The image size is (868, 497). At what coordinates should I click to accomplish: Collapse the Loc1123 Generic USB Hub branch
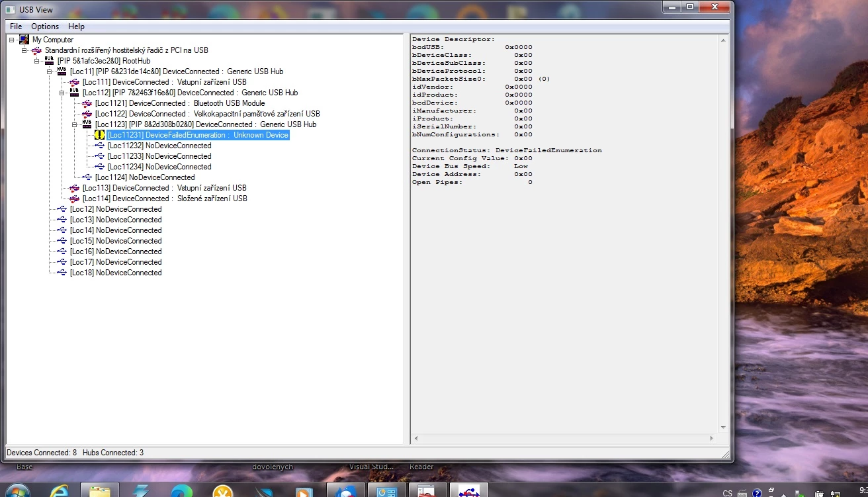[x=74, y=124]
